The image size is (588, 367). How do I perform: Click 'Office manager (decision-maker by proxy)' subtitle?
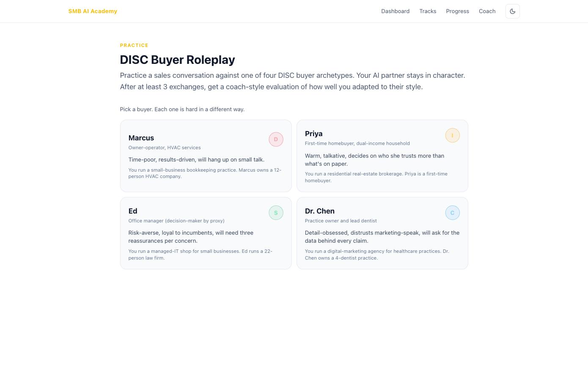(176, 221)
